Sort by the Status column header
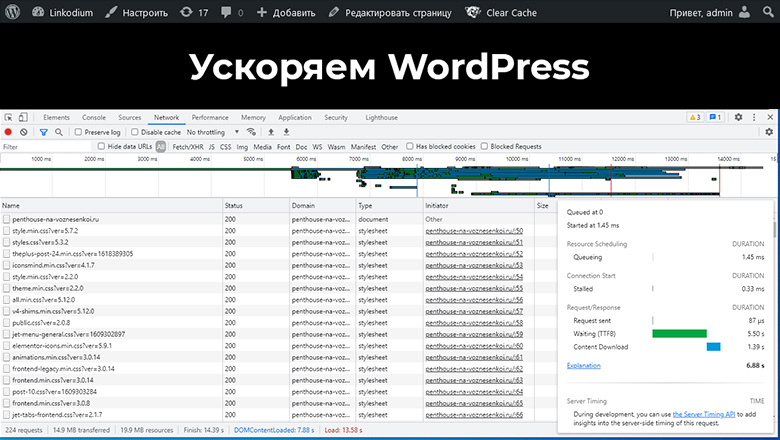 point(256,205)
